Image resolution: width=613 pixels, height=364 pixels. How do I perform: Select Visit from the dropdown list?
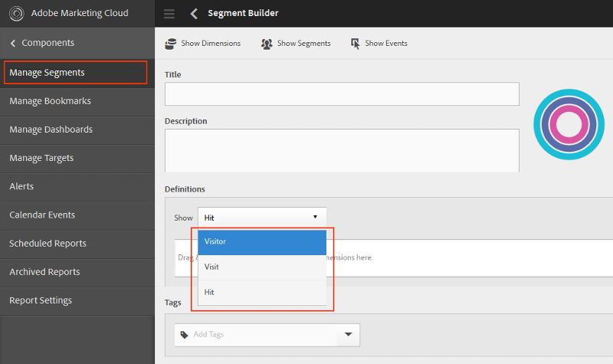262,267
